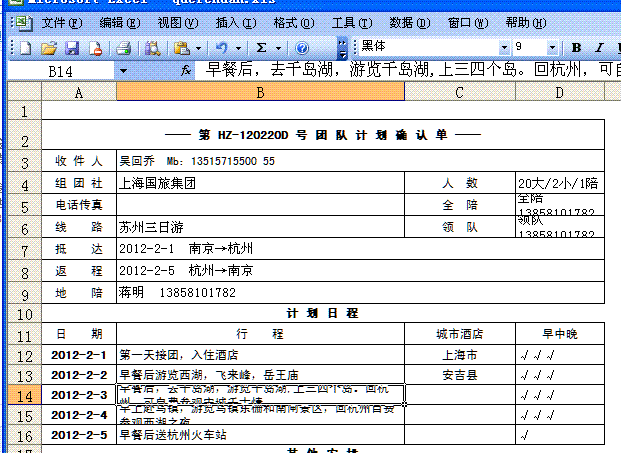Click the Name Box showing B14

[61, 71]
